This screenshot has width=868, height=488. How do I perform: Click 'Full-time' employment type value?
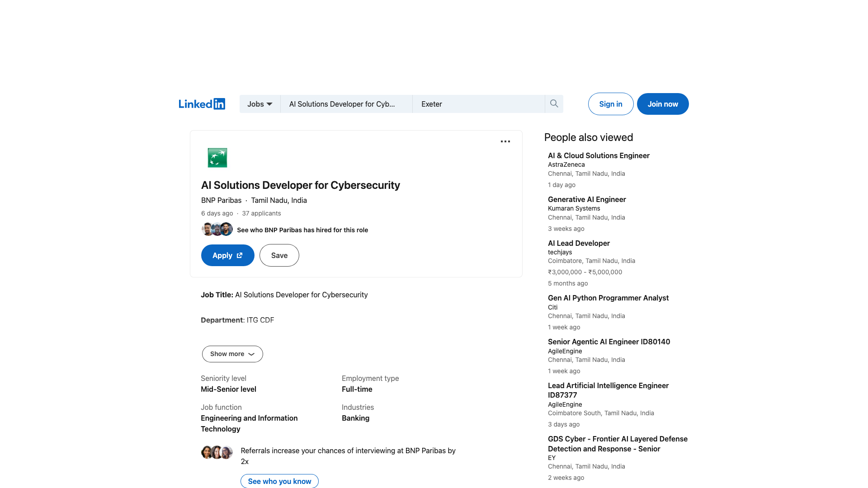point(357,389)
